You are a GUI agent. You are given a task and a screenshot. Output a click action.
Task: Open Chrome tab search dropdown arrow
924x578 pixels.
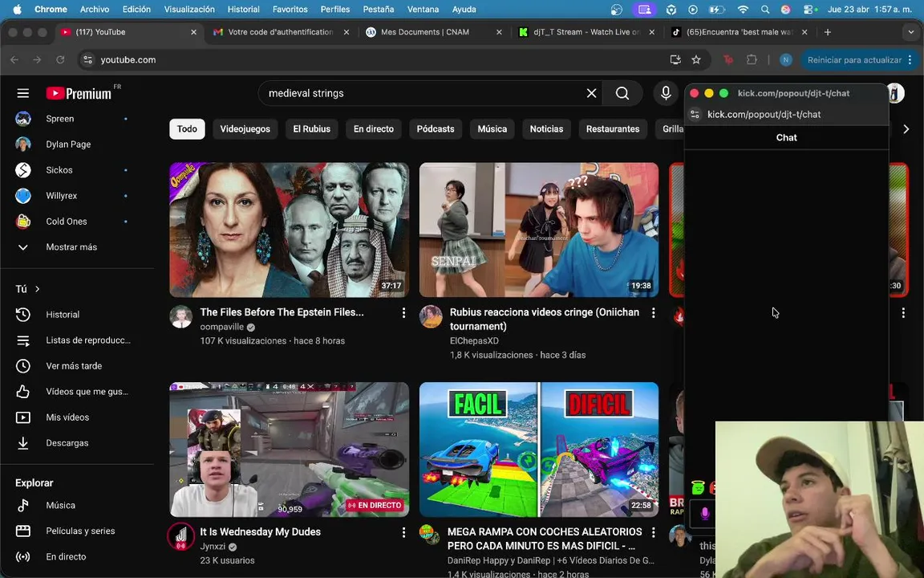911,32
